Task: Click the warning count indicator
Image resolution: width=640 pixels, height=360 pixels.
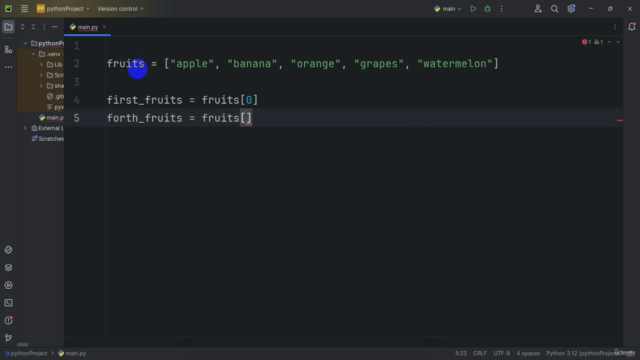Action: 598,42
